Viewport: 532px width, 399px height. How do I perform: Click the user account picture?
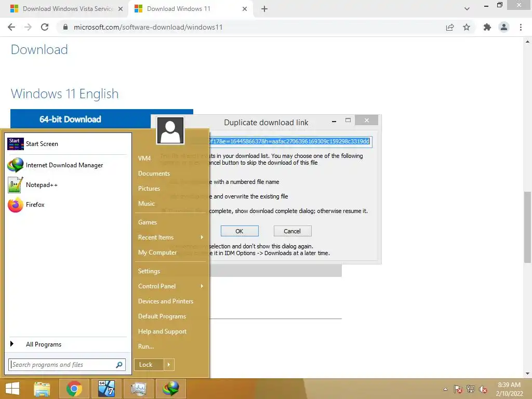pos(170,130)
